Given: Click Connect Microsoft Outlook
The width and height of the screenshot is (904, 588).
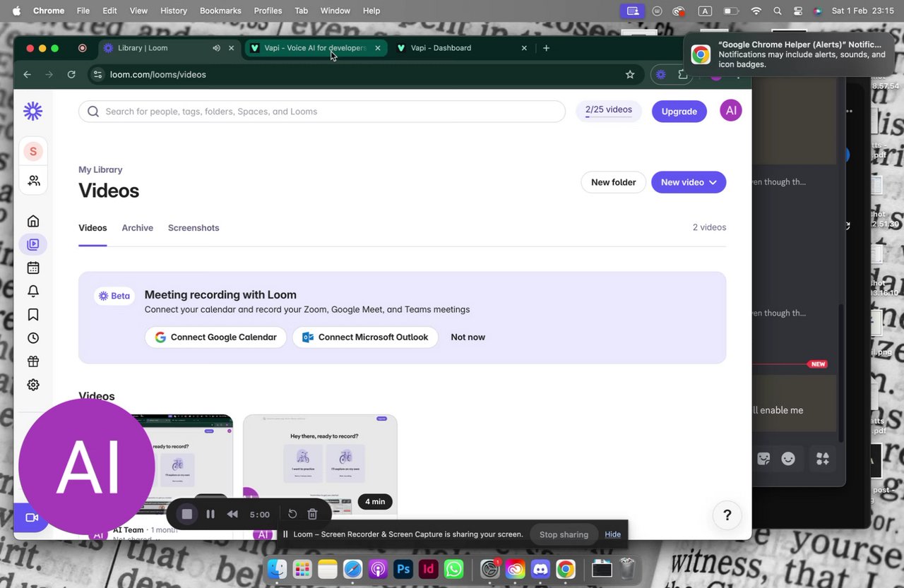Looking at the screenshot, I should point(365,337).
